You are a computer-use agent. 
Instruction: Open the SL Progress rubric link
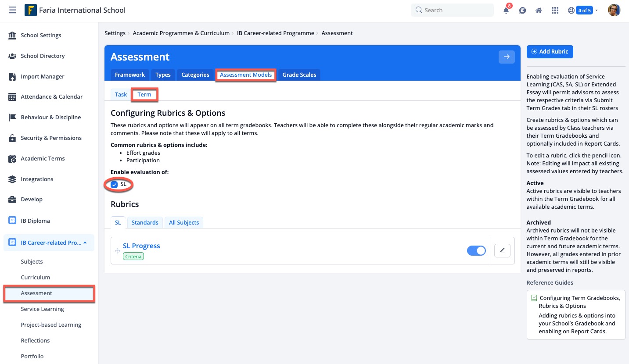(141, 246)
